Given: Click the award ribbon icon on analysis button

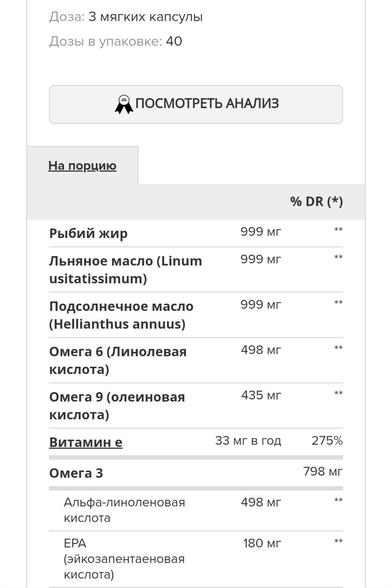Looking at the screenshot, I should coord(124,104).
